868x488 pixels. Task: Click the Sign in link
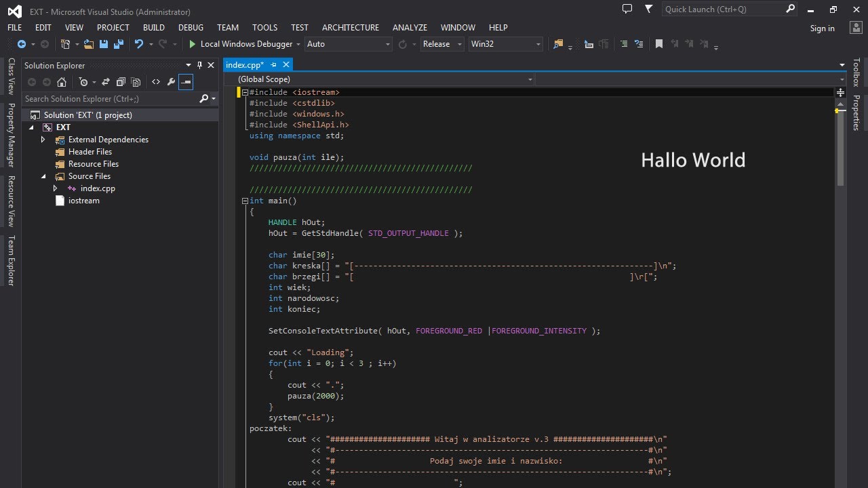[822, 28]
